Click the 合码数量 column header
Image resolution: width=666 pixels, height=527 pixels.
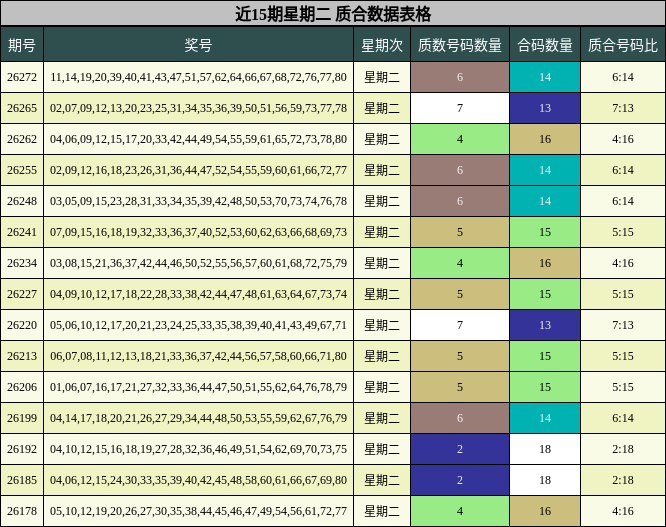click(545, 45)
